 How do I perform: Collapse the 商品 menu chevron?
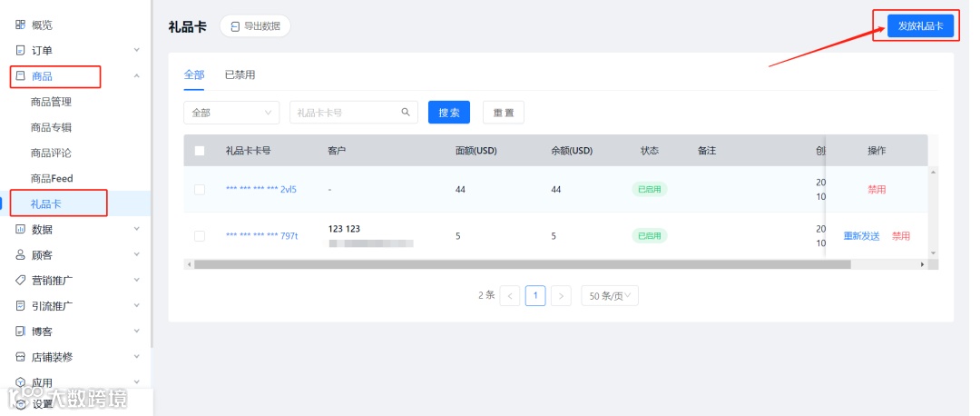(x=137, y=75)
